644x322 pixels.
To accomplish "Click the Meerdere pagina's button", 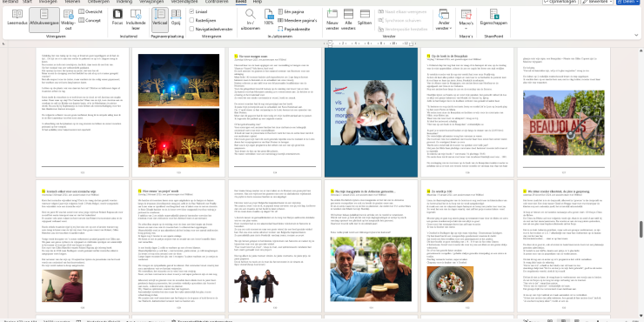I will pos(298,20).
